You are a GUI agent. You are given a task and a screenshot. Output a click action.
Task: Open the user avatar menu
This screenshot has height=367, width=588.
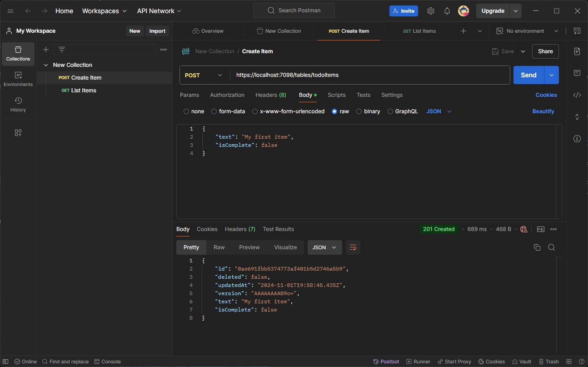coord(463,11)
